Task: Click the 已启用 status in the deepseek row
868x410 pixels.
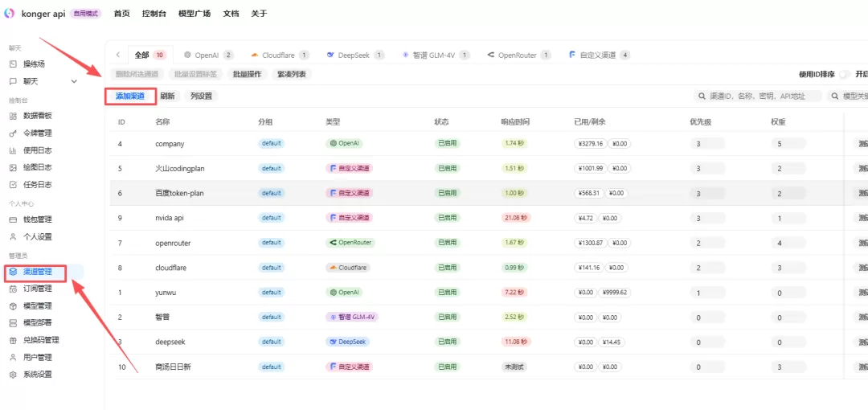Action: [x=448, y=342]
